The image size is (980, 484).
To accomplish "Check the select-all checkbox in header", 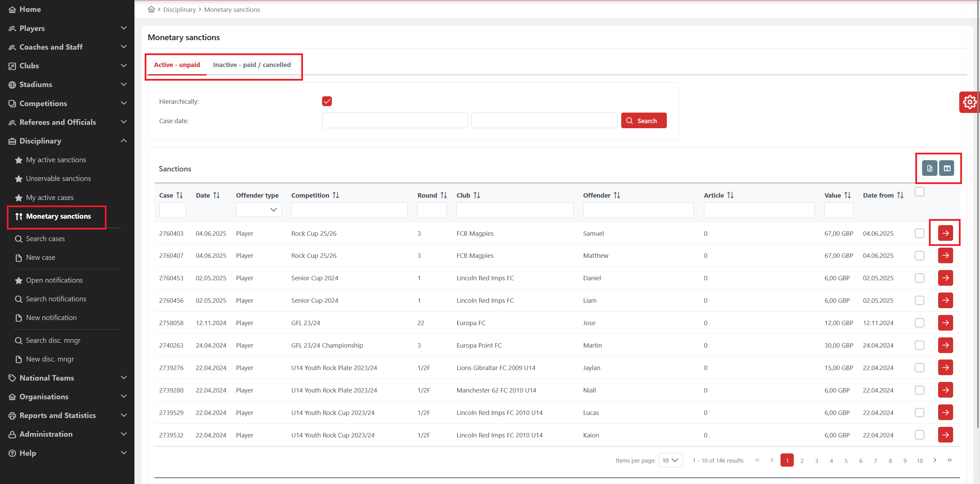I will pyautogui.click(x=919, y=191).
